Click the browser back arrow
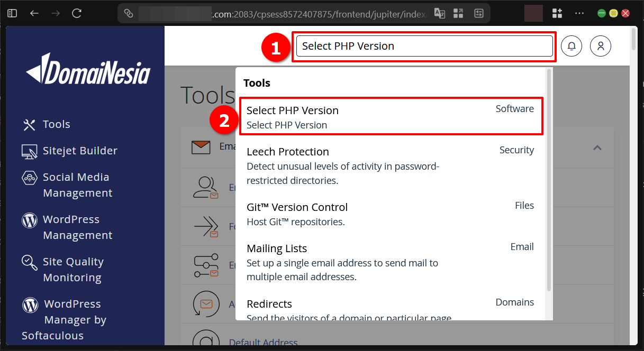The width and height of the screenshot is (644, 351). point(34,13)
